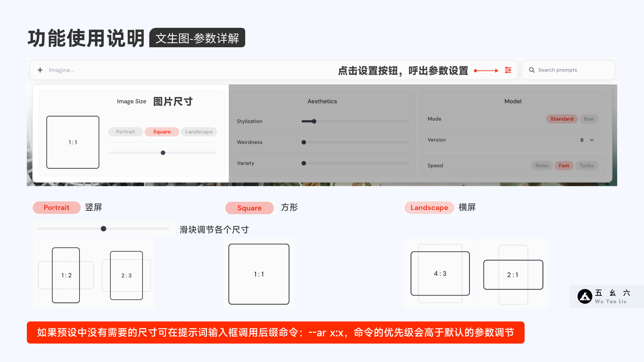Click the Wu Yao Liu logo icon
Viewport: 644px width, 362px height.
[x=585, y=297]
